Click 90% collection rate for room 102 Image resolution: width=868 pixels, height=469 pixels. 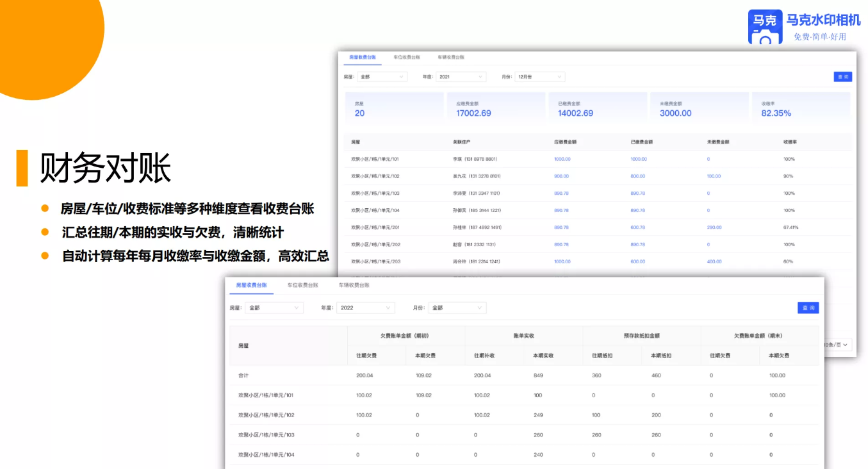click(x=788, y=176)
